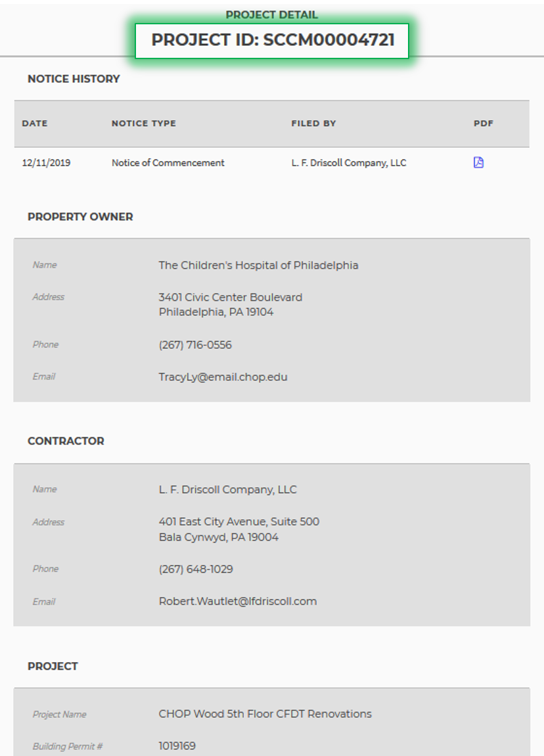Click the contractor phone (267) 648-1029
The image size is (544, 756).
click(196, 569)
